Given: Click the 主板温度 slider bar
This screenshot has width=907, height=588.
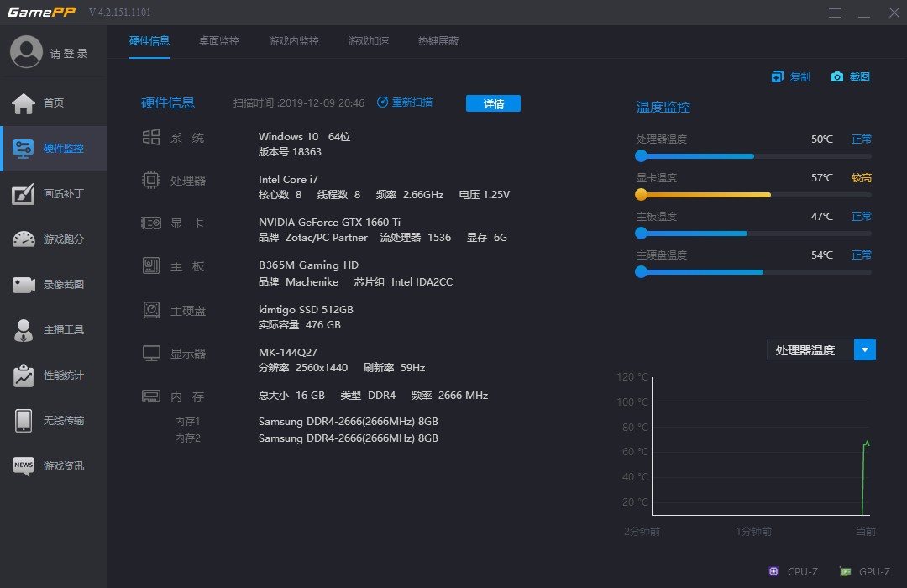Looking at the screenshot, I should point(753,234).
